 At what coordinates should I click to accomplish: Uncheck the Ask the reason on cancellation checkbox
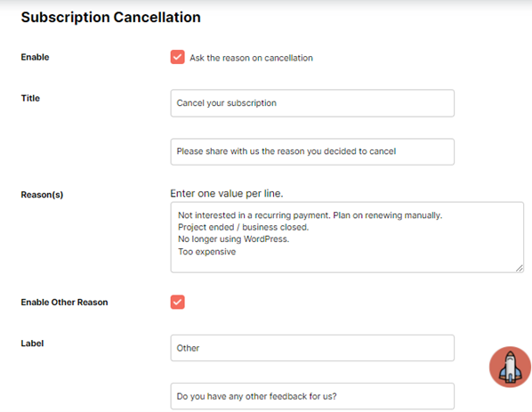coord(177,57)
